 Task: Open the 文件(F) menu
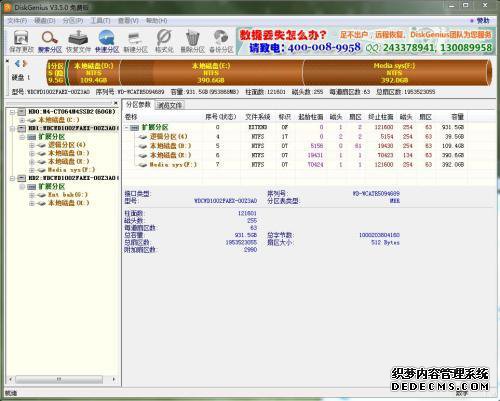(x=17, y=21)
